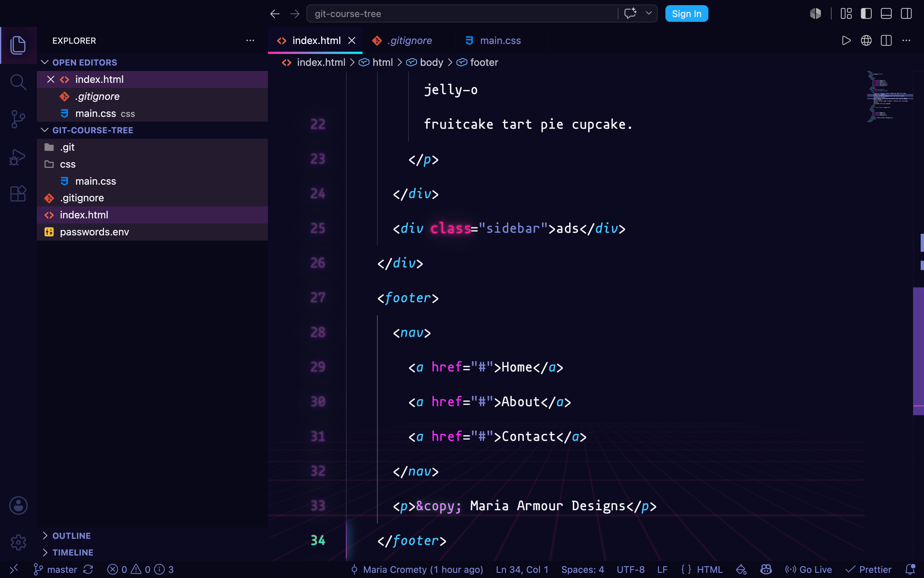Click index.html in the breadcrumb
This screenshot has width=924, height=578.
tap(321, 62)
